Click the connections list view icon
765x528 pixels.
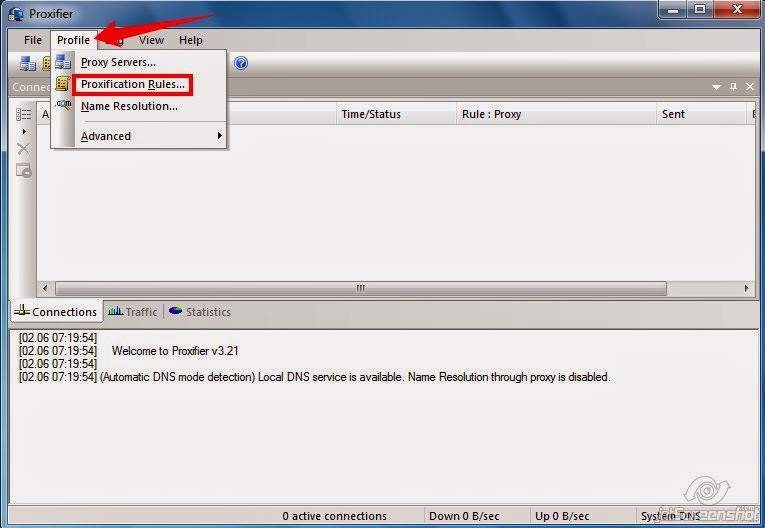[x=23, y=115]
